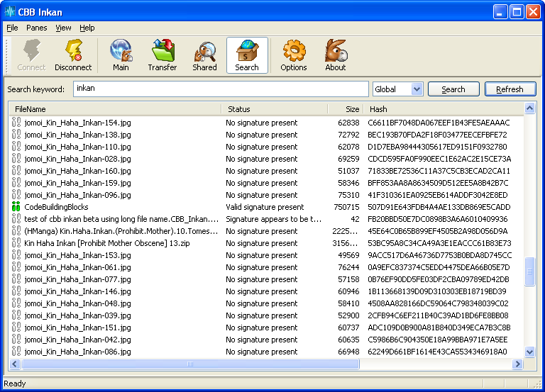Click the Search button next to Global

click(453, 89)
